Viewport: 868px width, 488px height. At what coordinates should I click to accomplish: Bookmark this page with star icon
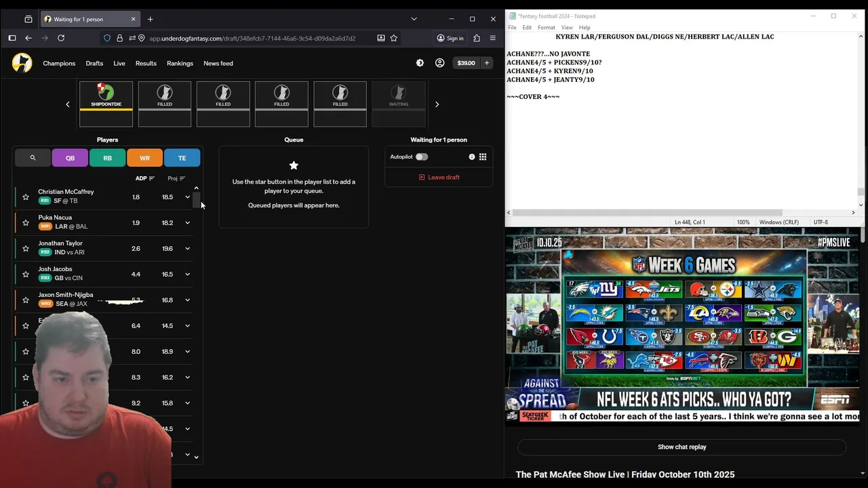tap(394, 38)
